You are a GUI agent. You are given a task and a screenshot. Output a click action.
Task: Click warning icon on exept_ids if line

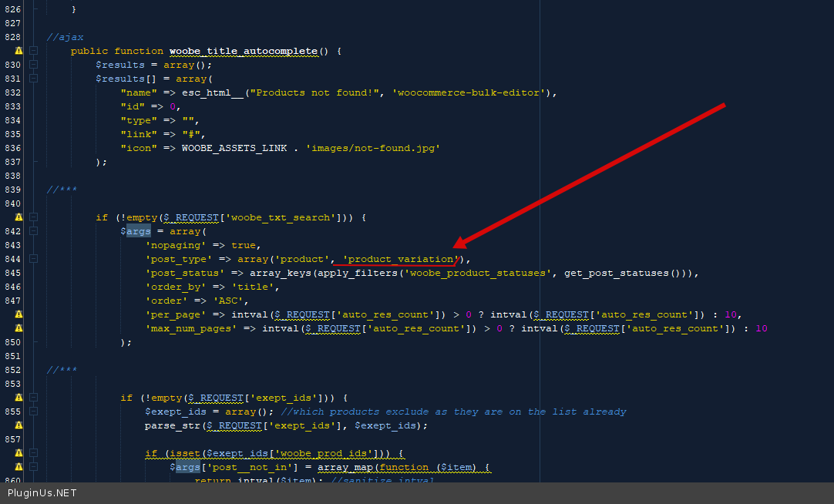click(x=18, y=398)
